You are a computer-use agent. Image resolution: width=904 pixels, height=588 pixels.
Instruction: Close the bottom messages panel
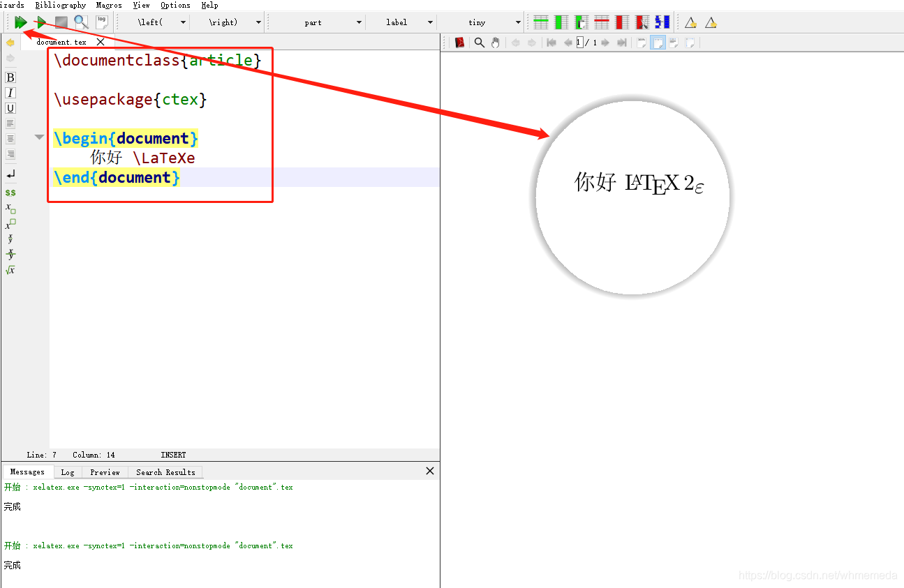[x=430, y=471]
